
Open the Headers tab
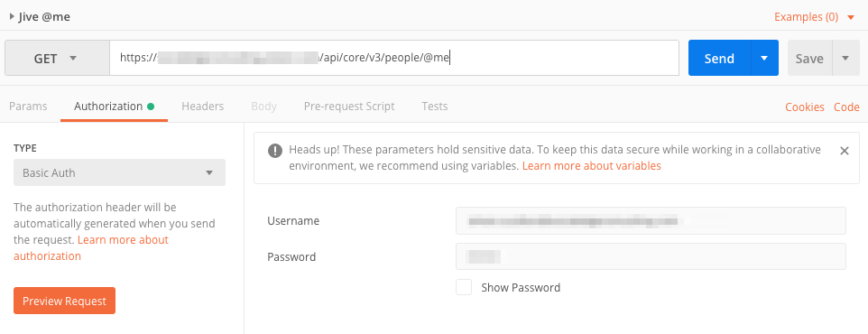pos(203,107)
